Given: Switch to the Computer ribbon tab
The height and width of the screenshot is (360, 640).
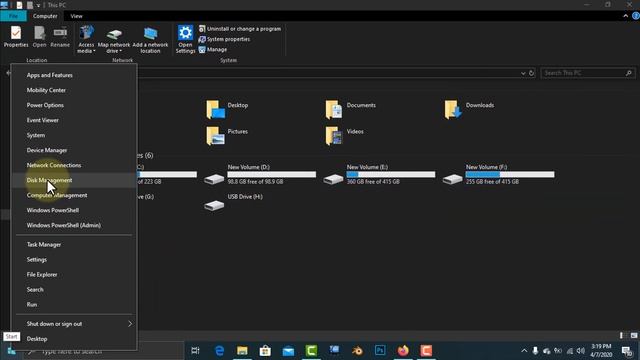Looking at the screenshot, I should click(45, 16).
